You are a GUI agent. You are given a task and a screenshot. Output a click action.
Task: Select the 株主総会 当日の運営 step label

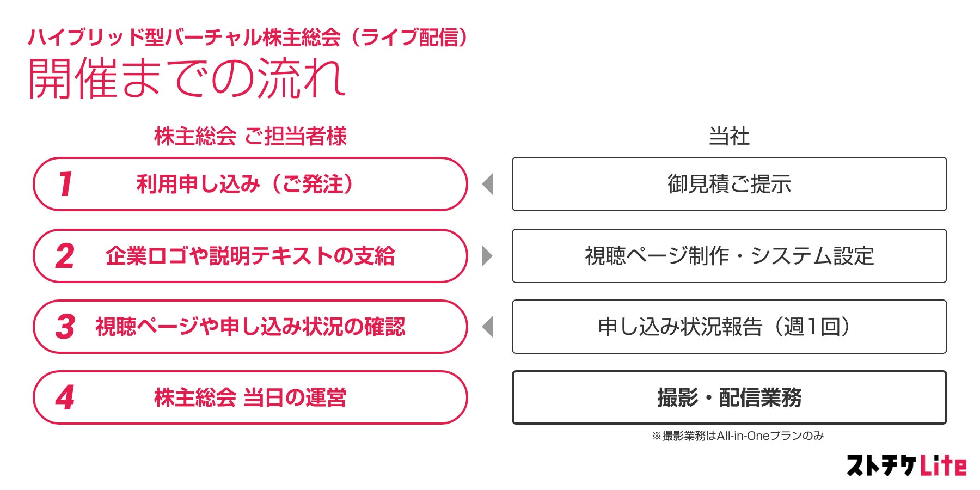click(250, 397)
